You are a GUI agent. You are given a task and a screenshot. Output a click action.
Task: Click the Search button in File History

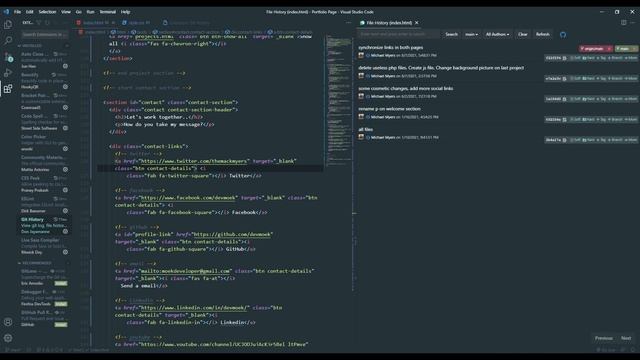coord(451,34)
